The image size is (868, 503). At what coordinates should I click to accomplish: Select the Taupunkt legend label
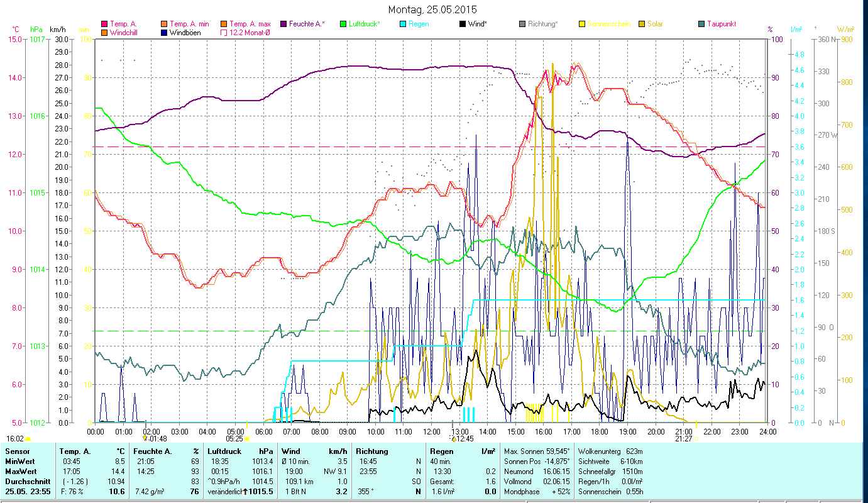tap(722, 24)
